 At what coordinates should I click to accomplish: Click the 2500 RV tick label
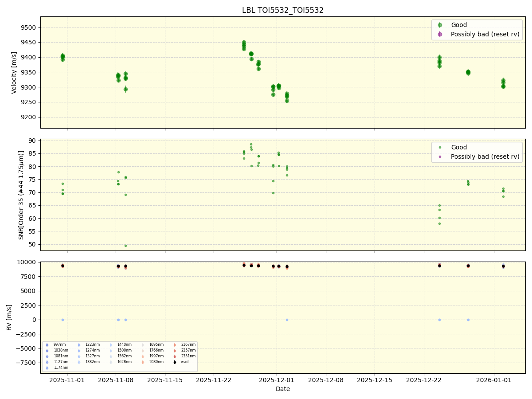[x=29, y=305]
